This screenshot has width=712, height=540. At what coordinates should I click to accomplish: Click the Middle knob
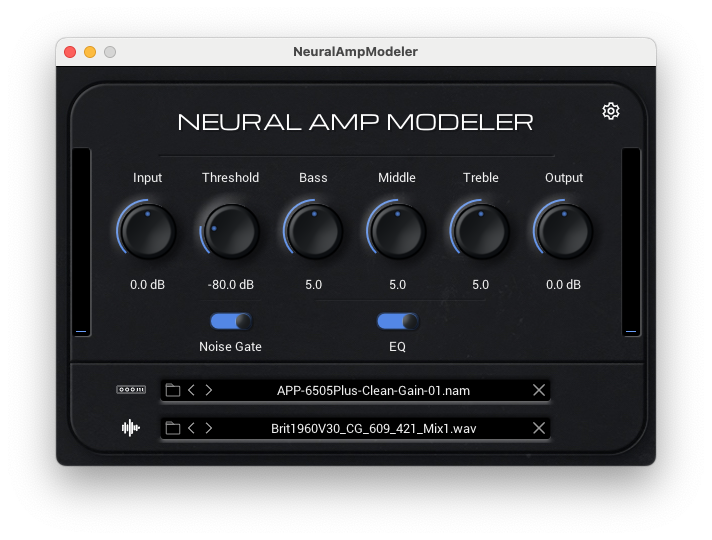(397, 231)
